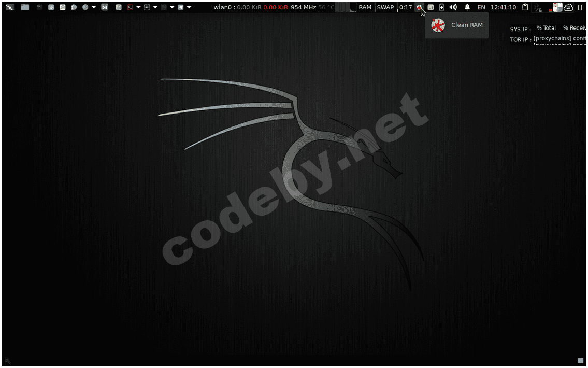The image size is (588, 368).
Task: Open the Kali applications menu icon
Action: [x=10, y=7]
